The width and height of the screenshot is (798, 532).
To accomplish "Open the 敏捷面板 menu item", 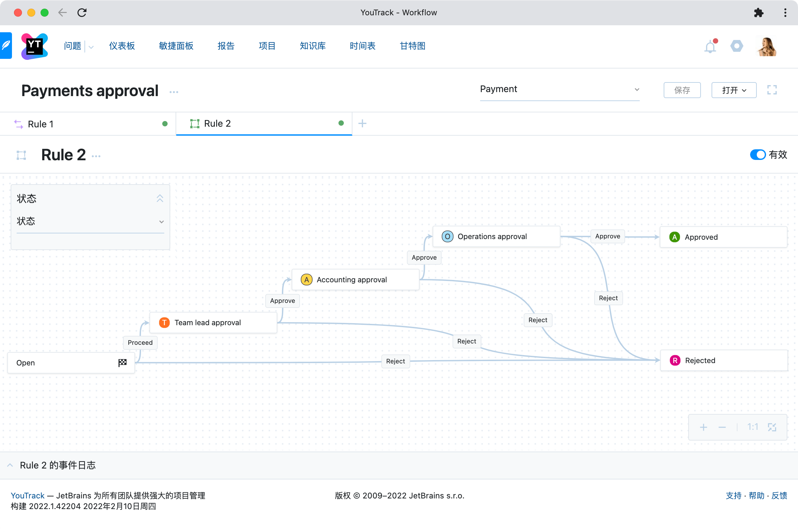I will [176, 46].
